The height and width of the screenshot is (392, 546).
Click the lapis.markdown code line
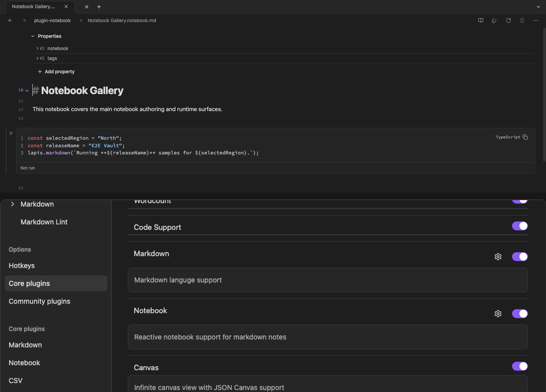click(x=143, y=153)
